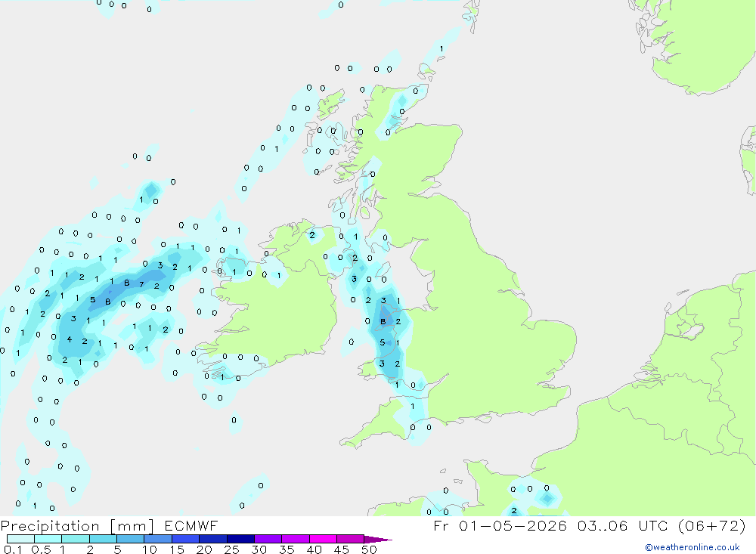The image size is (756, 554).
Task: Click the '2' value over northern France
Action: (x=514, y=511)
